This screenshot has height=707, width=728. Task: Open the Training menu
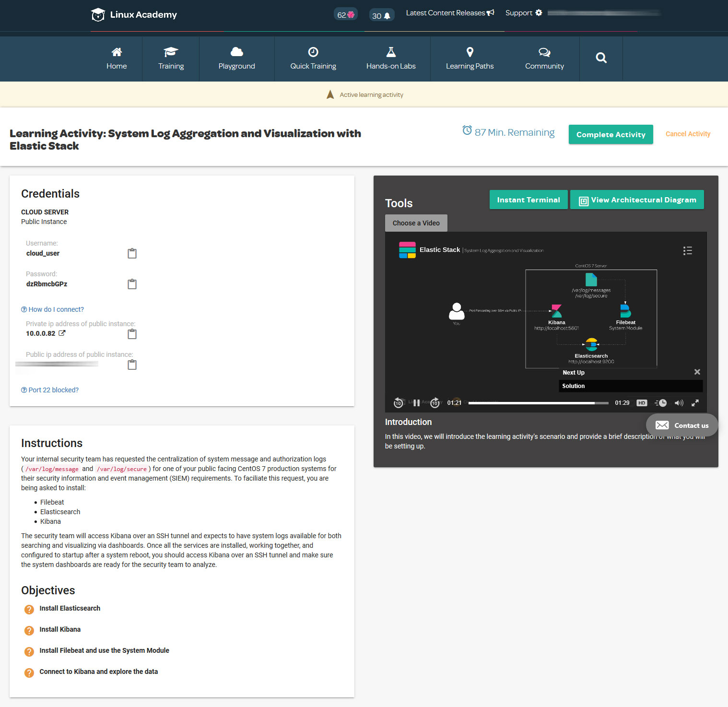click(171, 59)
